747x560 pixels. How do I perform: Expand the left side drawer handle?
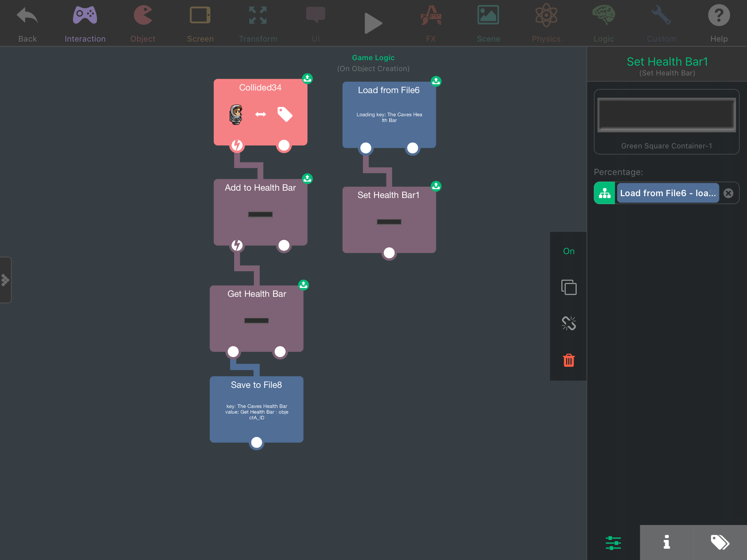coord(5,280)
